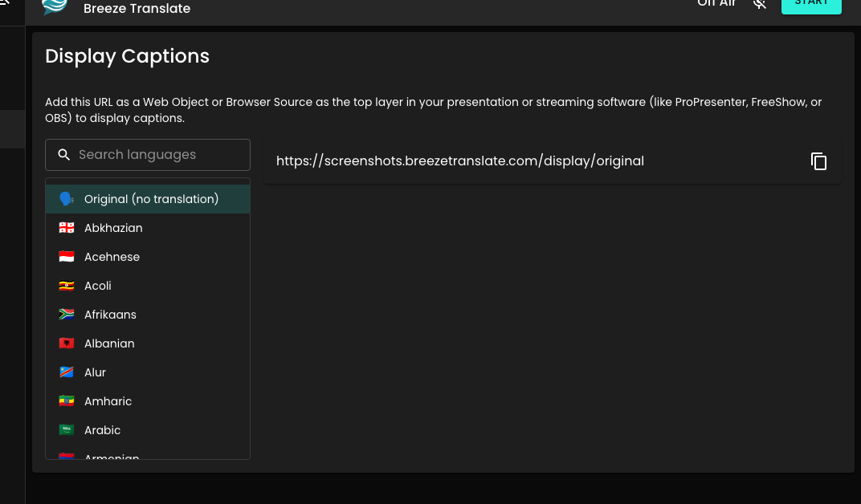Click the Albanian flag icon
Image resolution: width=861 pixels, height=504 pixels.
[x=67, y=343]
